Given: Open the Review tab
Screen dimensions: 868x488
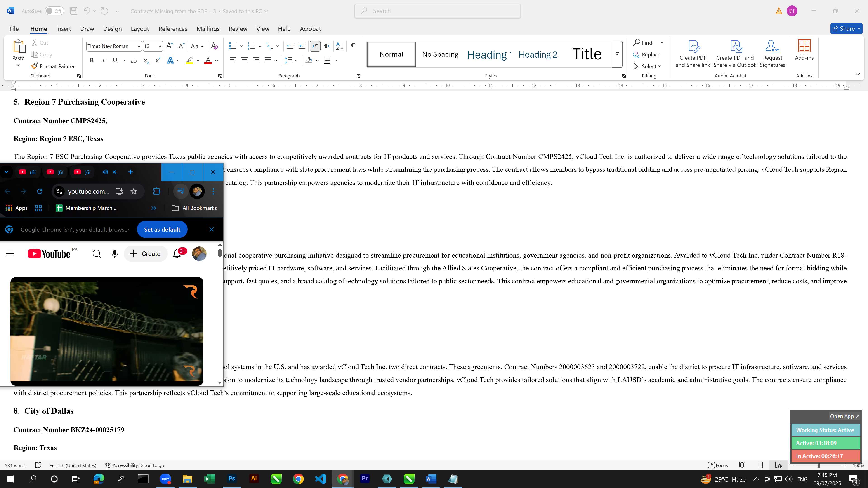Looking at the screenshot, I should tap(238, 29).
